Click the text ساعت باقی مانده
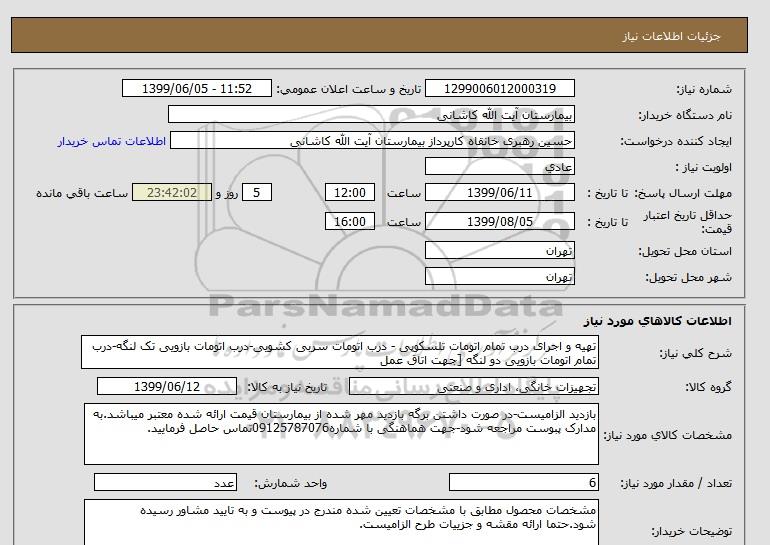 (x=82, y=193)
